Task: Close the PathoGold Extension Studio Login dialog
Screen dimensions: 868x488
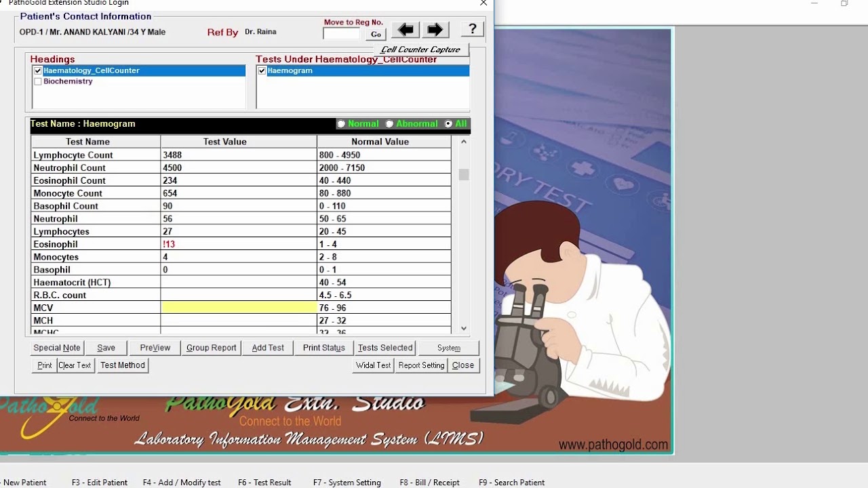Action: point(484,3)
